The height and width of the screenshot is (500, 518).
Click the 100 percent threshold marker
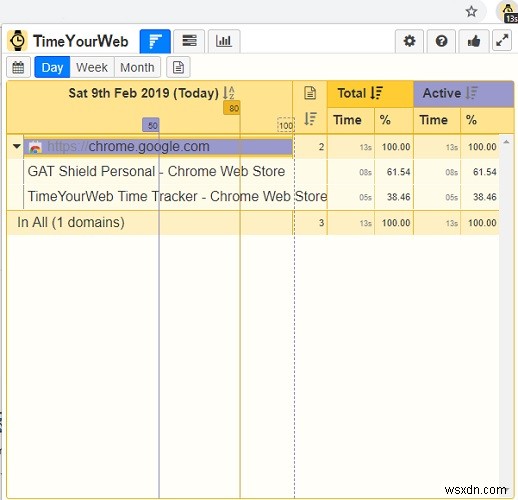[286, 125]
